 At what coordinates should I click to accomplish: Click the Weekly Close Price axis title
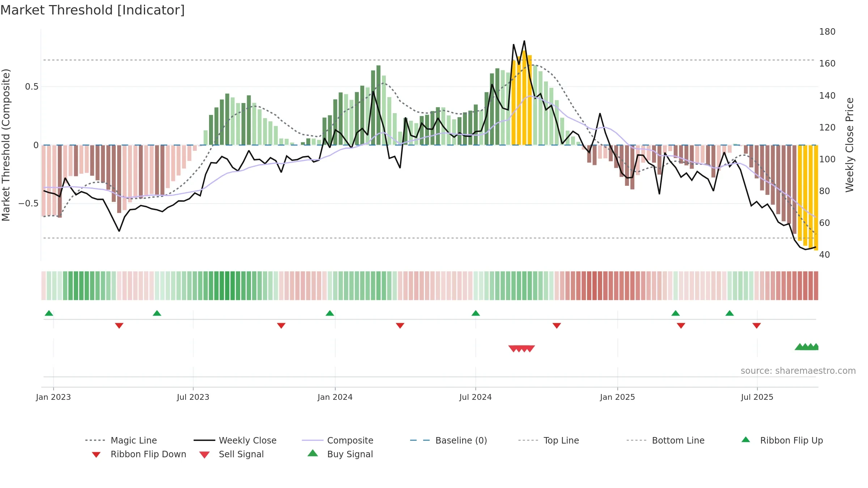tap(850, 145)
